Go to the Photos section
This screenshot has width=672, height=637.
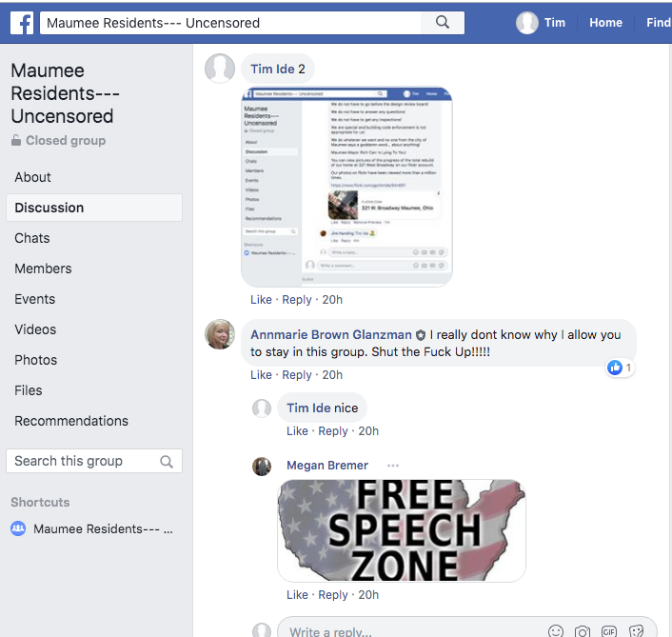pyautogui.click(x=35, y=360)
